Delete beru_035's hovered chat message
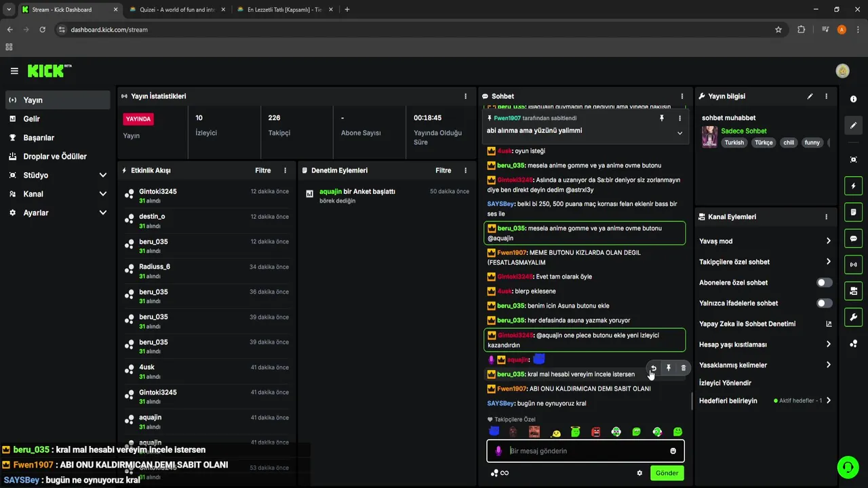The height and width of the screenshot is (488, 868). 683,368
